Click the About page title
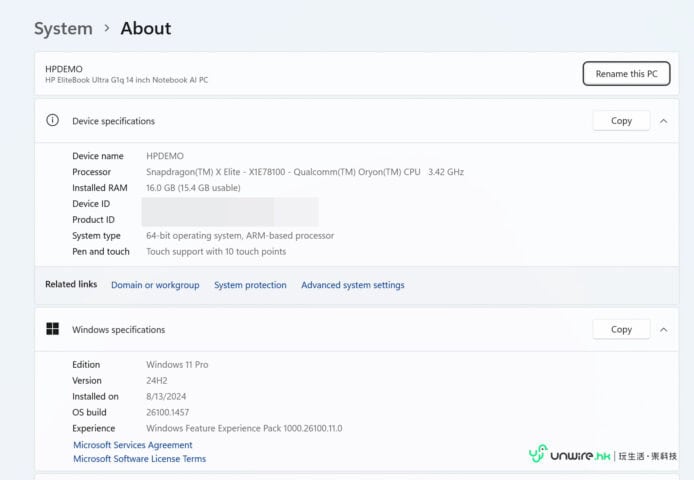Viewport: 694px width, 480px height. tap(146, 29)
